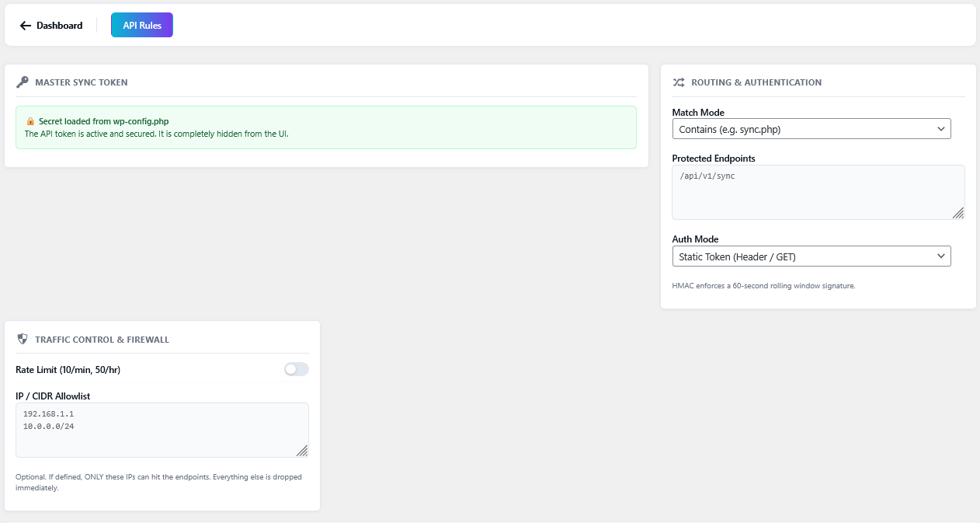
Task: Click into the IP / CIDR Allowlist textarea
Action: pos(162,430)
